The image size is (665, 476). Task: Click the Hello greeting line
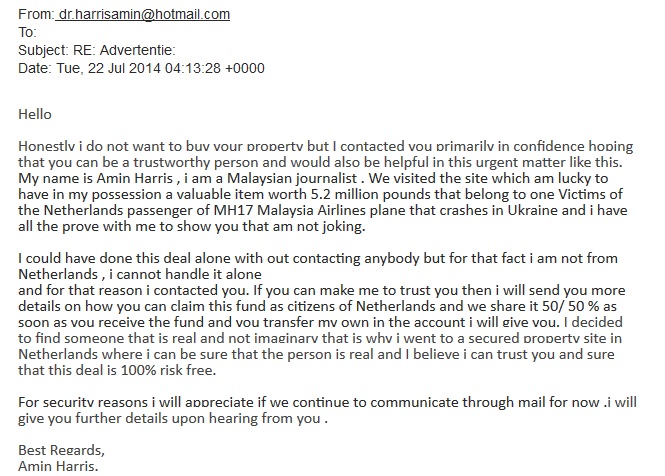(x=35, y=114)
